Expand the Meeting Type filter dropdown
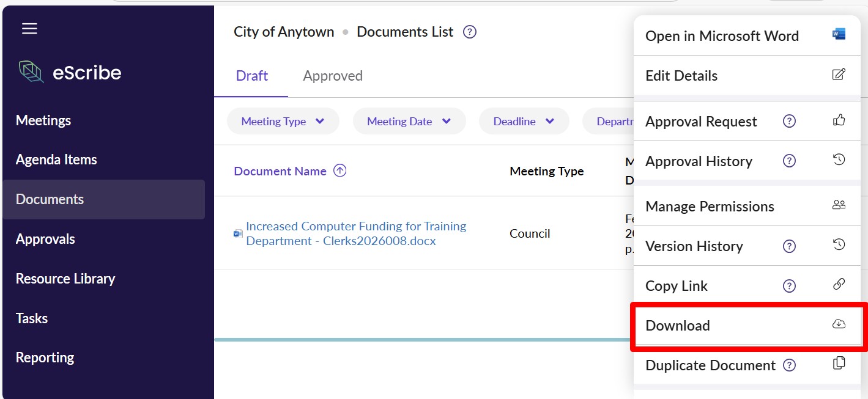 click(x=283, y=122)
